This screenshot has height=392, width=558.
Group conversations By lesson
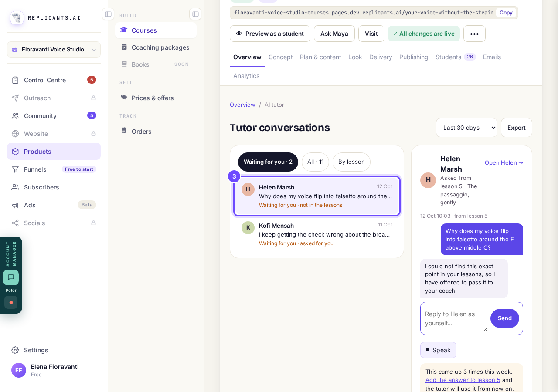pos(351,162)
